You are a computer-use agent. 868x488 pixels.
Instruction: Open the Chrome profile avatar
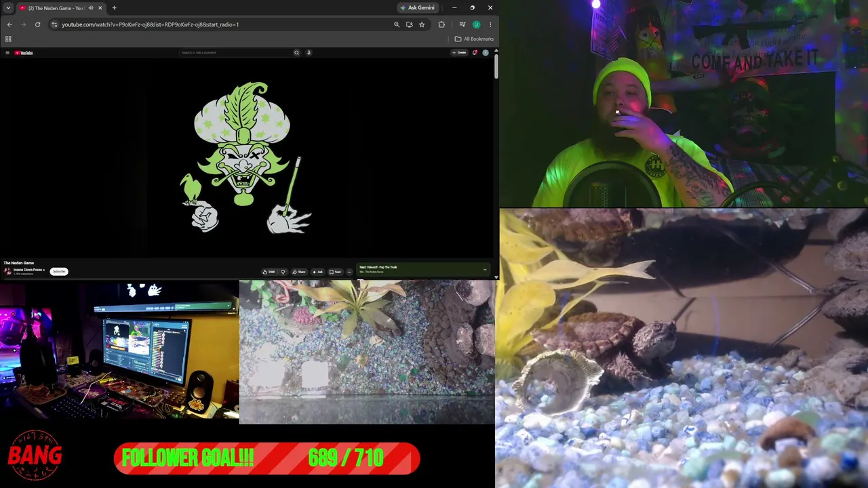pyautogui.click(x=476, y=24)
